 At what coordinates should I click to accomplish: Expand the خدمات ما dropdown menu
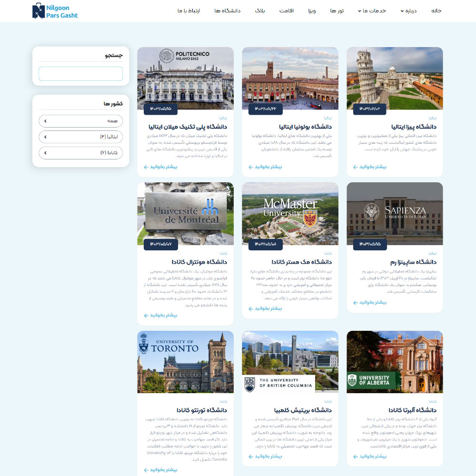(x=372, y=11)
